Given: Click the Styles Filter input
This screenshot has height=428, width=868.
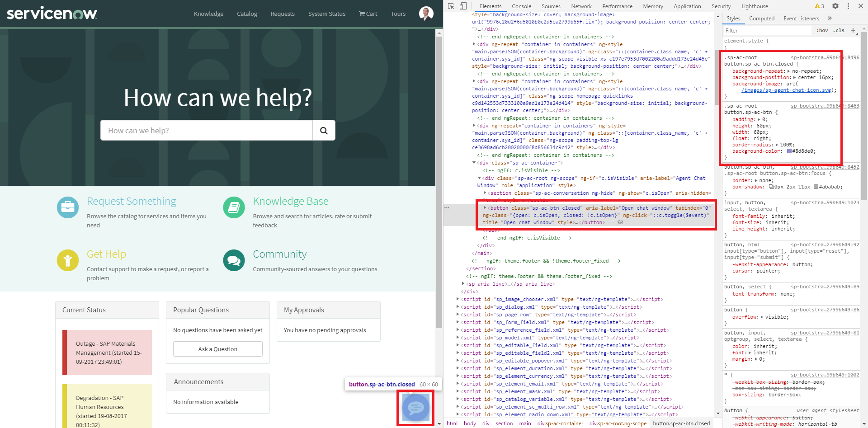Looking at the screenshot, I should click(768, 30).
